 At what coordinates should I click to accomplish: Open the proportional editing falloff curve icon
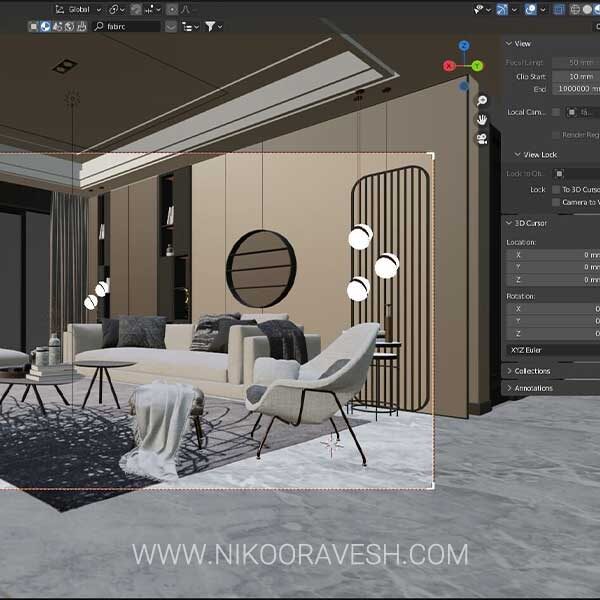click(185, 10)
